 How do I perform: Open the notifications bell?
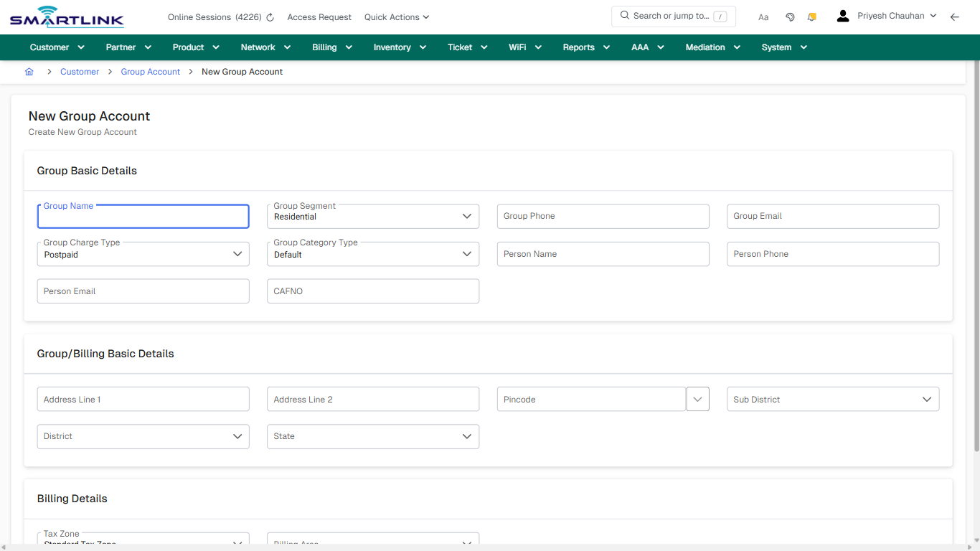pyautogui.click(x=811, y=17)
